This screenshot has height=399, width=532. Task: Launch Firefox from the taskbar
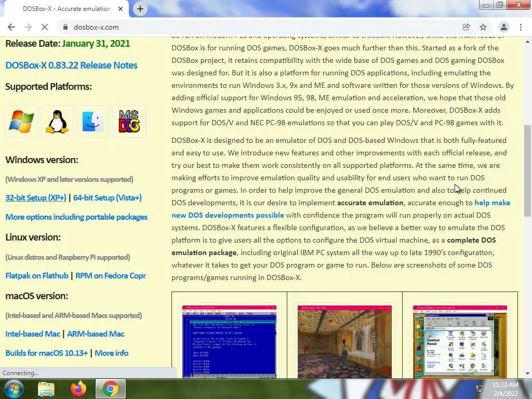pyautogui.click(x=78, y=389)
